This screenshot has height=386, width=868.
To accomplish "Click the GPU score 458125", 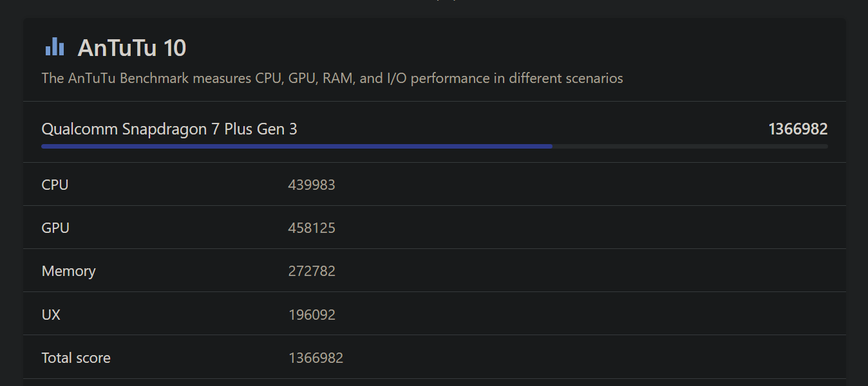I will tap(312, 228).
